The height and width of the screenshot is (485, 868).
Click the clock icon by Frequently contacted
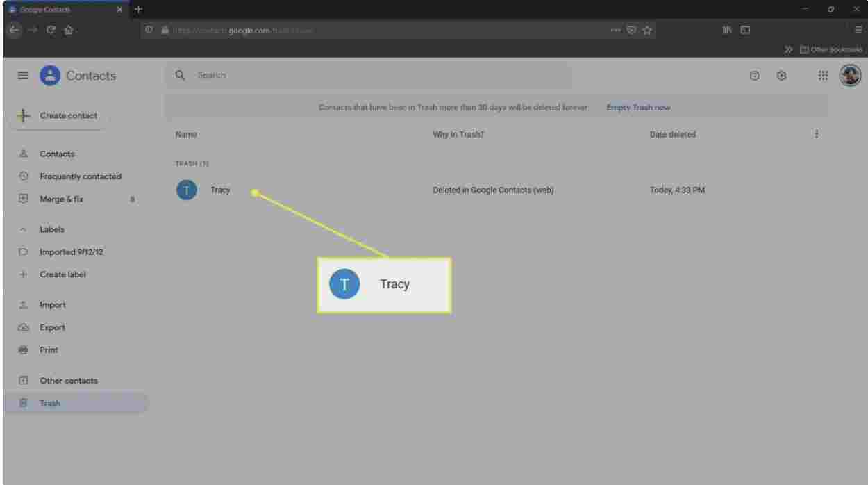point(23,176)
